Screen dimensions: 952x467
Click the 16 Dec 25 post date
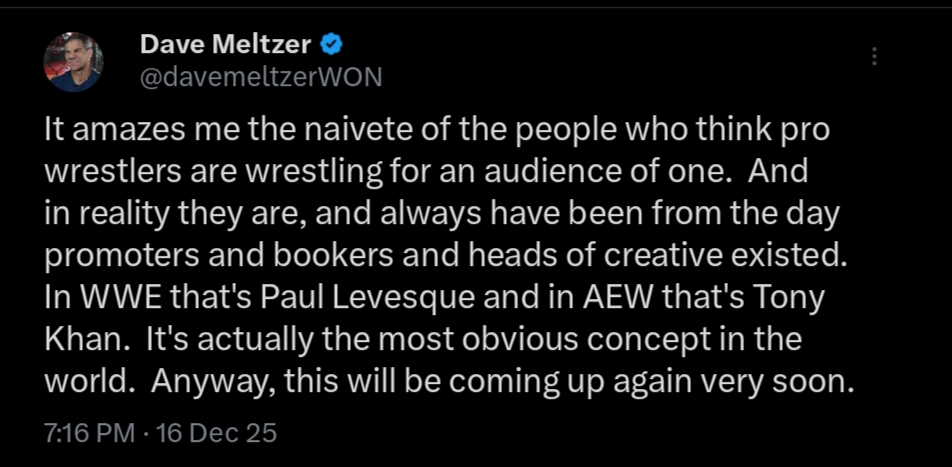(216, 434)
